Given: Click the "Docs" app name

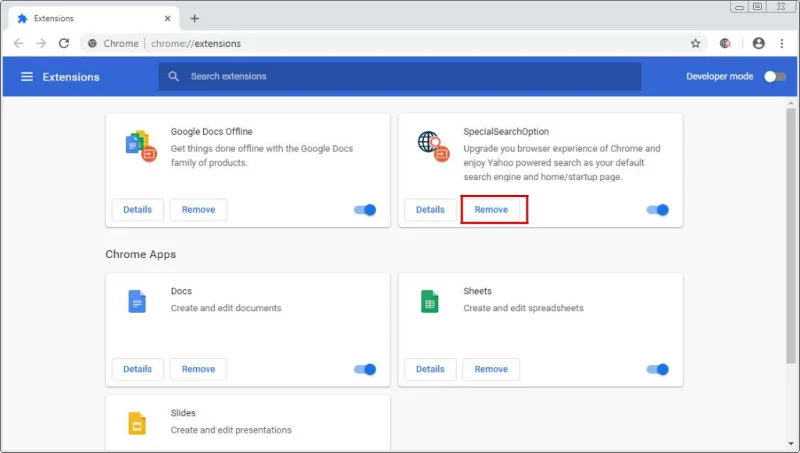Looking at the screenshot, I should 181,291.
